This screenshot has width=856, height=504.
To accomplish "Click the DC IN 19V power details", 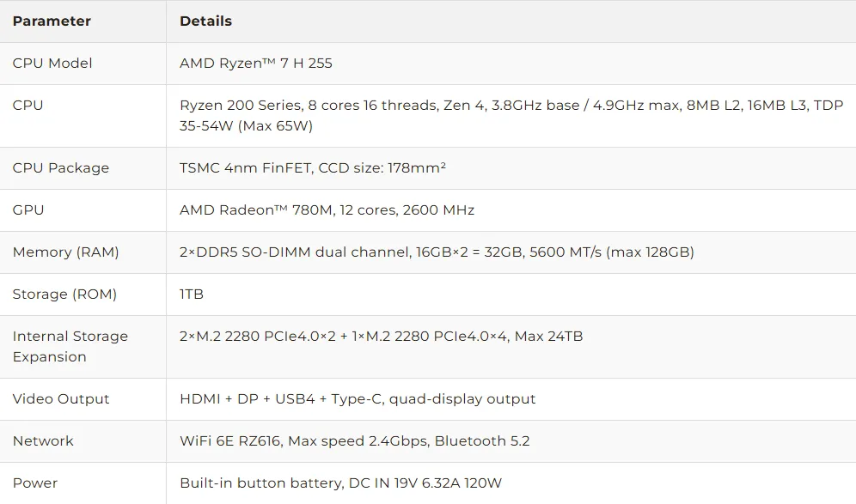I will tap(340, 483).
